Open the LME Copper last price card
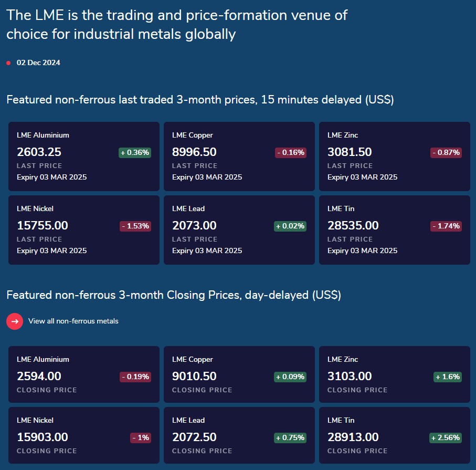 [239, 156]
